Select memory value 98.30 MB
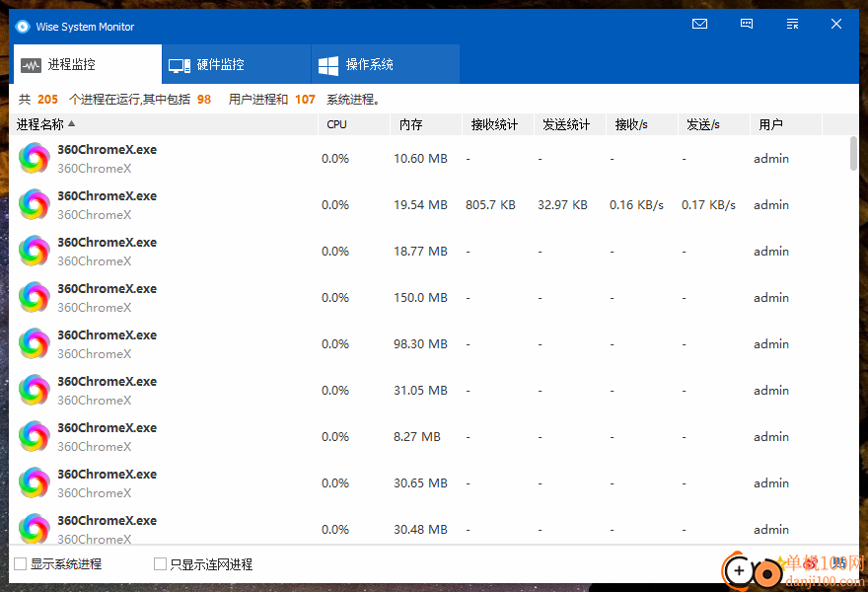The image size is (868, 592). [x=420, y=344]
